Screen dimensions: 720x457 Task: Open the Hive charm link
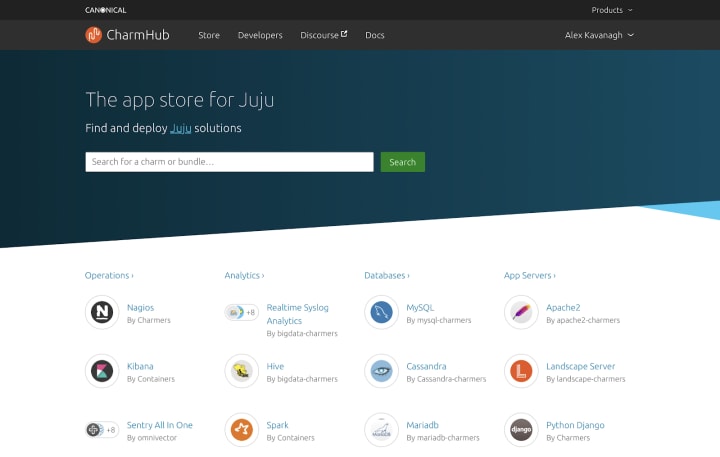276,367
